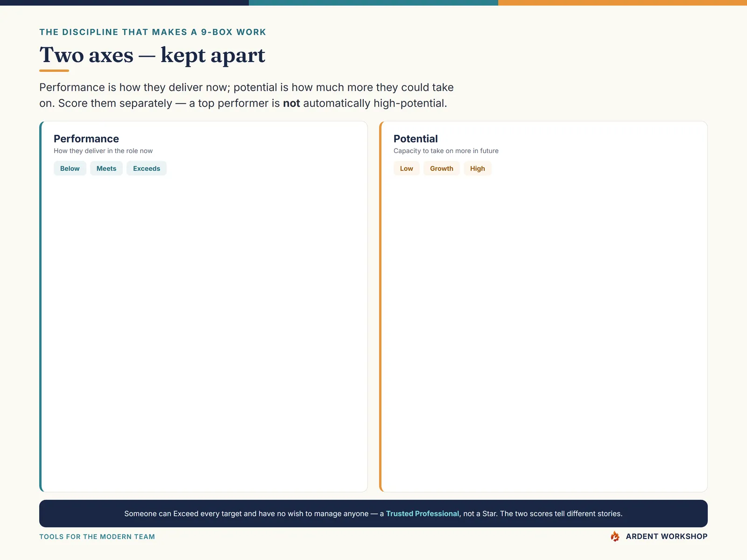Select the Below performance chip

(x=70, y=168)
